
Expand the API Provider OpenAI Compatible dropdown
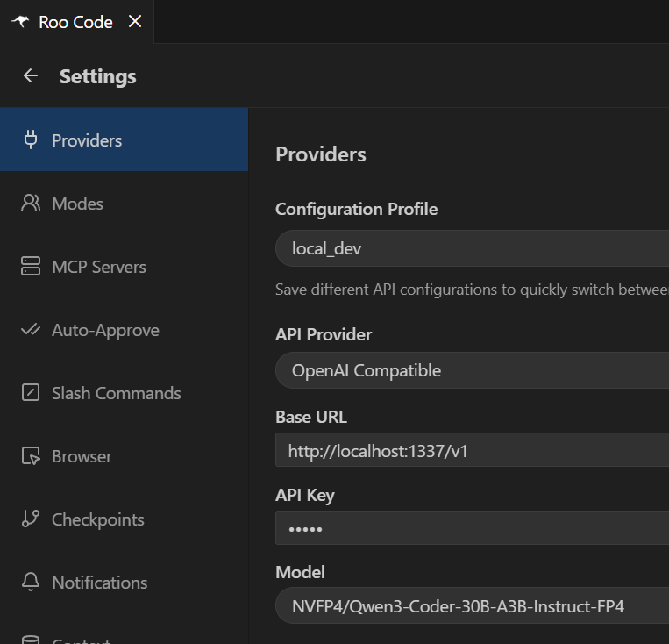(x=472, y=370)
